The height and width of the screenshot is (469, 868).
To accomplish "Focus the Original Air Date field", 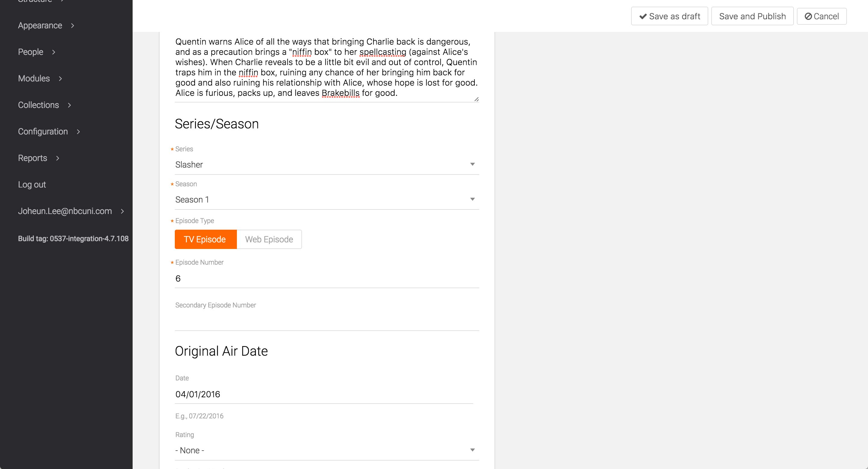I will [x=323, y=394].
